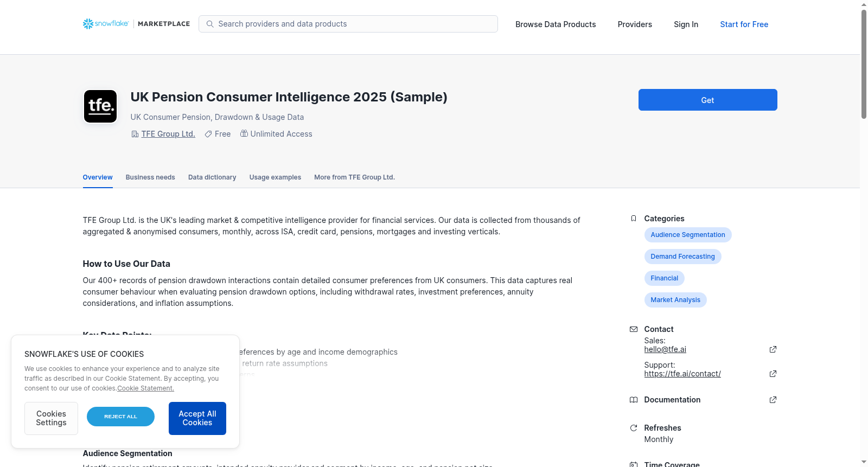Select Demand Forecasting category tag
Screen dimensions: 868x467
(x=682, y=257)
